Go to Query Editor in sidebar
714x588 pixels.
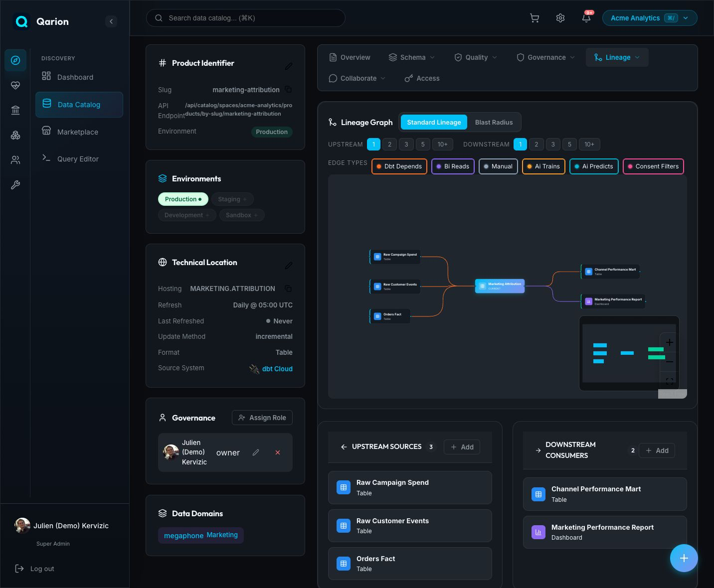click(79, 158)
